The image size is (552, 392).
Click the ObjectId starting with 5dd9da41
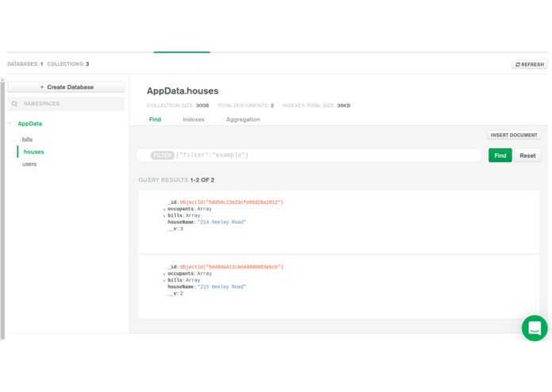coord(231,267)
